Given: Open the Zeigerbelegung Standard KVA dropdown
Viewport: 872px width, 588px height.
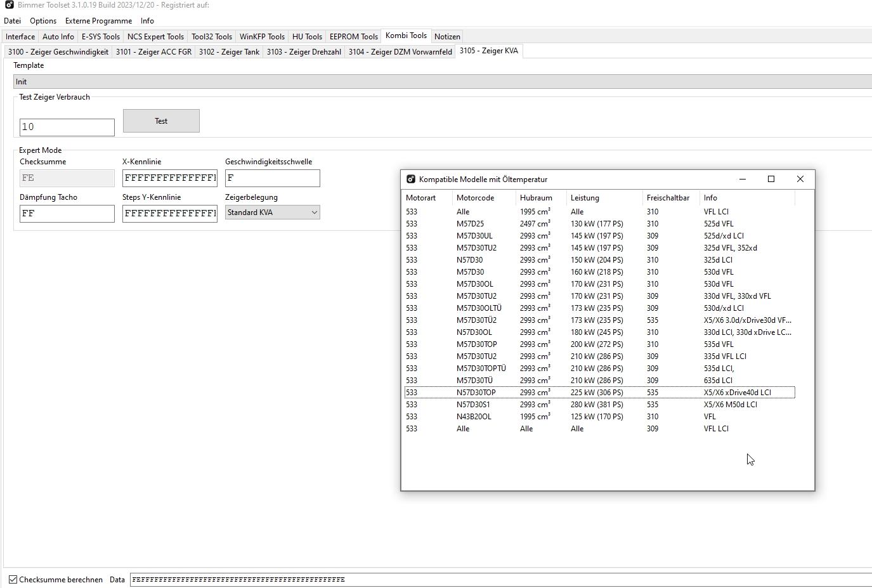Looking at the screenshot, I should (x=273, y=212).
